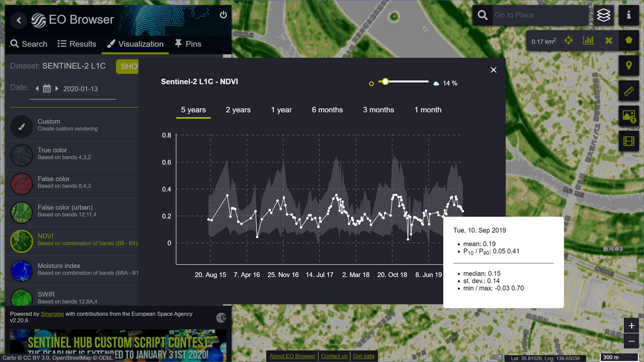Select the 3 months range tab
Viewport: 644px width, 362px height.
pos(378,110)
